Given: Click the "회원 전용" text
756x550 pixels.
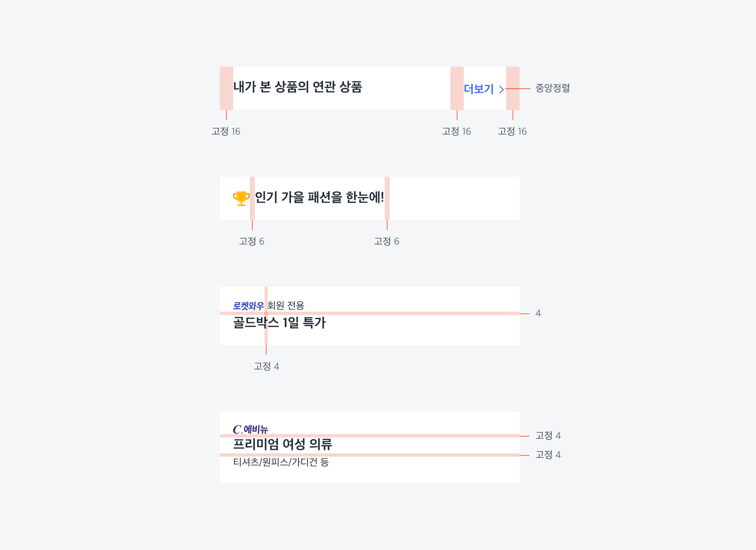Looking at the screenshot, I should [x=286, y=305].
